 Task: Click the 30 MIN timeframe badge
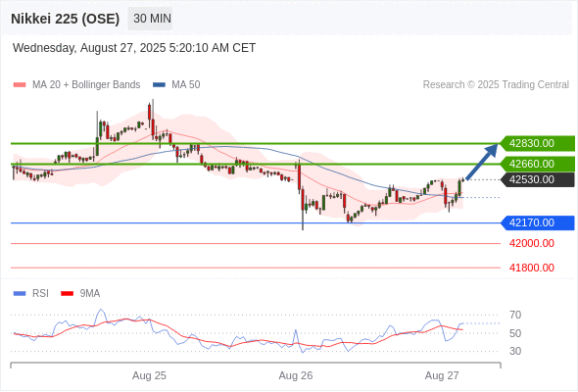point(150,19)
